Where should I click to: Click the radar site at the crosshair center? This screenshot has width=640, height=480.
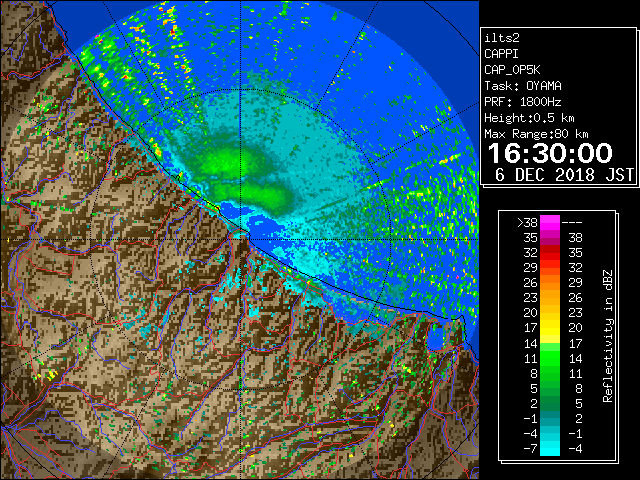point(241,239)
